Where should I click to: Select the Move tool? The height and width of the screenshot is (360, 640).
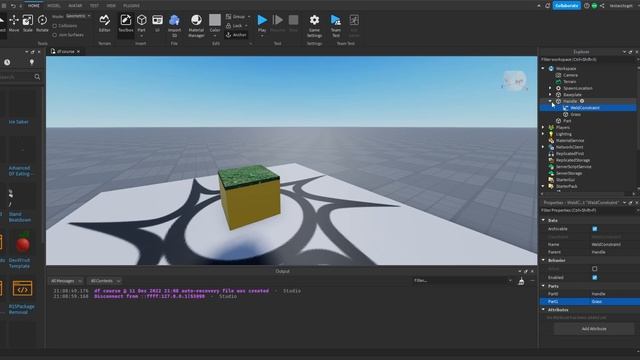point(14,23)
